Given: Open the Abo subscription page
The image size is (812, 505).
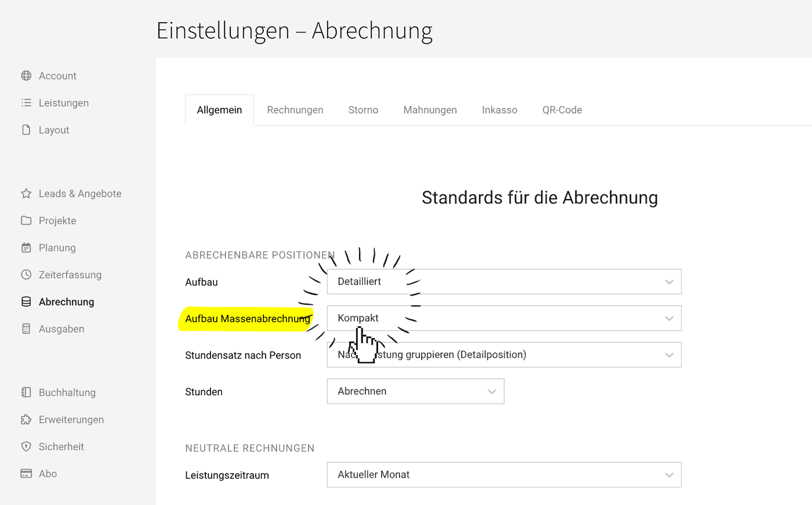Looking at the screenshot, I should click(48, 474).
